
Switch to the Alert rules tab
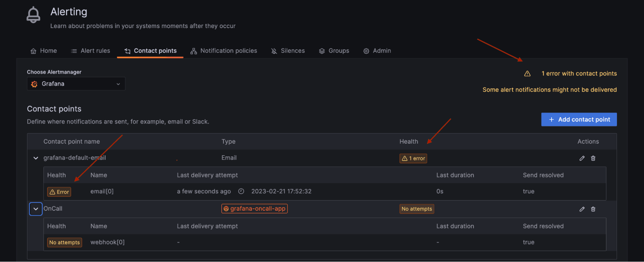point(91,51)
